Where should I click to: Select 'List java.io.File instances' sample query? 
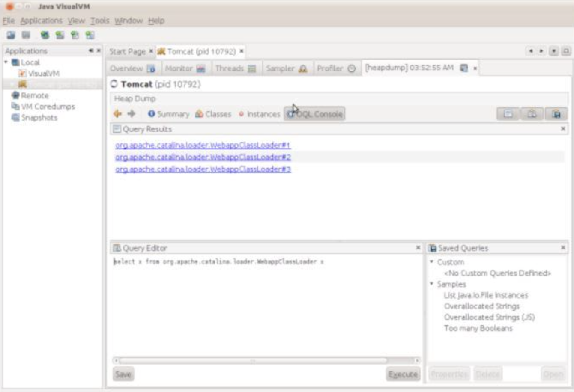click(x=486, y=295)
